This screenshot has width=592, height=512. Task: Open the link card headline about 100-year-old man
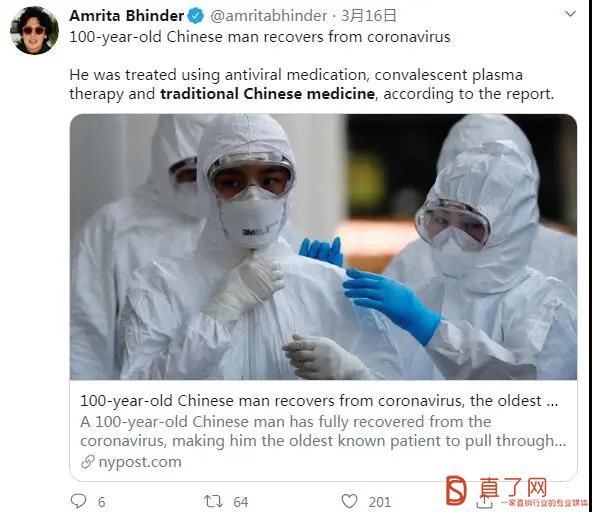pyautogui.click(x=319, y=401)
